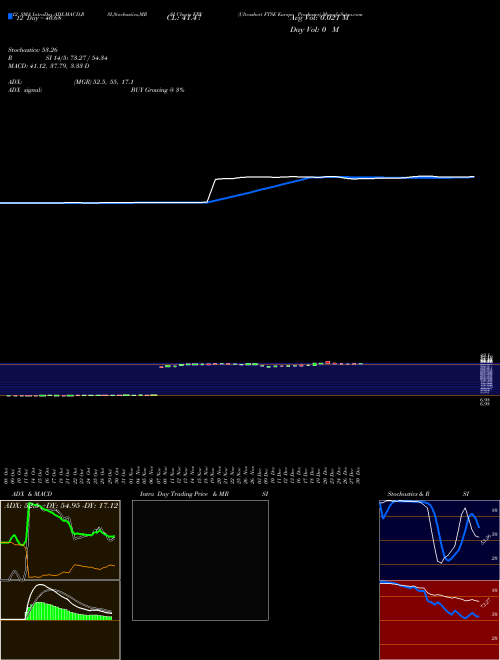Click the Intra Day Trading Price title
This screenshot has width=500, height=660.
pos(184,494)
